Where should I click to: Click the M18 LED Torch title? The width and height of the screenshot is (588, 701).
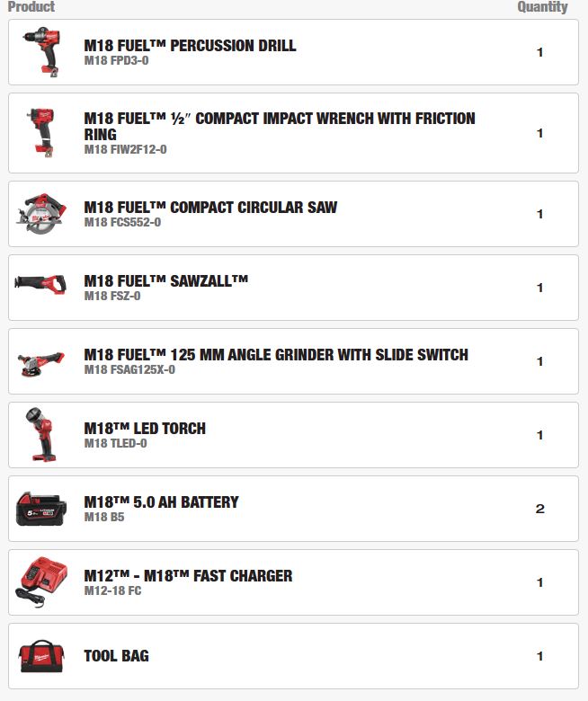click(x=145, y=429)
